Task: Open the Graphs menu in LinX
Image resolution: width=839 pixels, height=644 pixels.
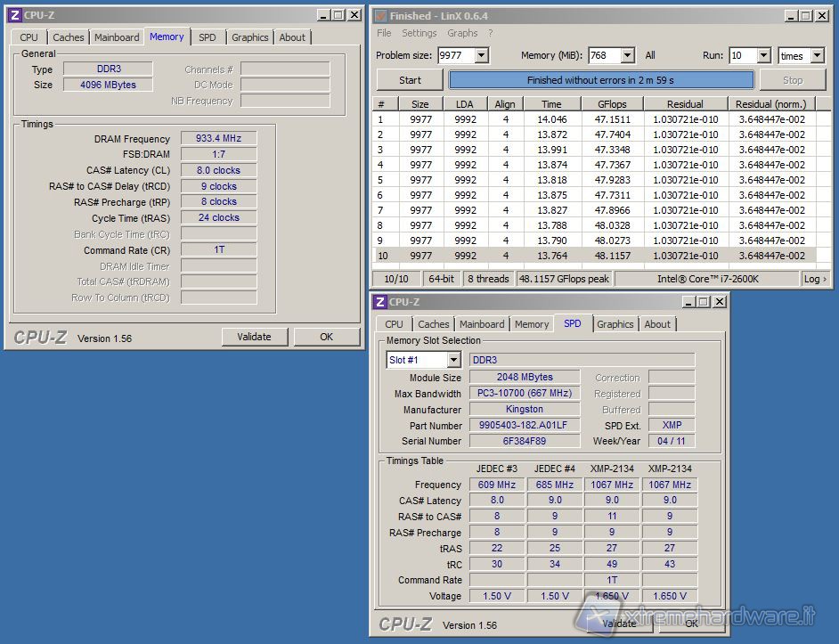Action: click(462, 33)
